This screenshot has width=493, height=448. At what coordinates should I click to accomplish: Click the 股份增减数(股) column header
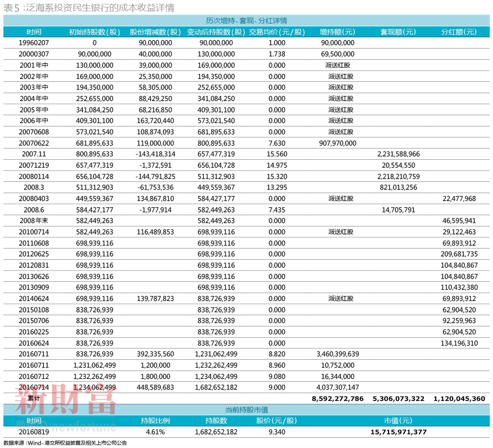tap(155, 32)
